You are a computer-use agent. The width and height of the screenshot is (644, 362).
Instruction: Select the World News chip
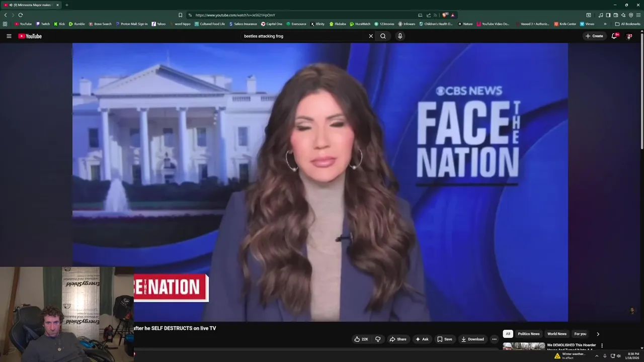[557, 334]
